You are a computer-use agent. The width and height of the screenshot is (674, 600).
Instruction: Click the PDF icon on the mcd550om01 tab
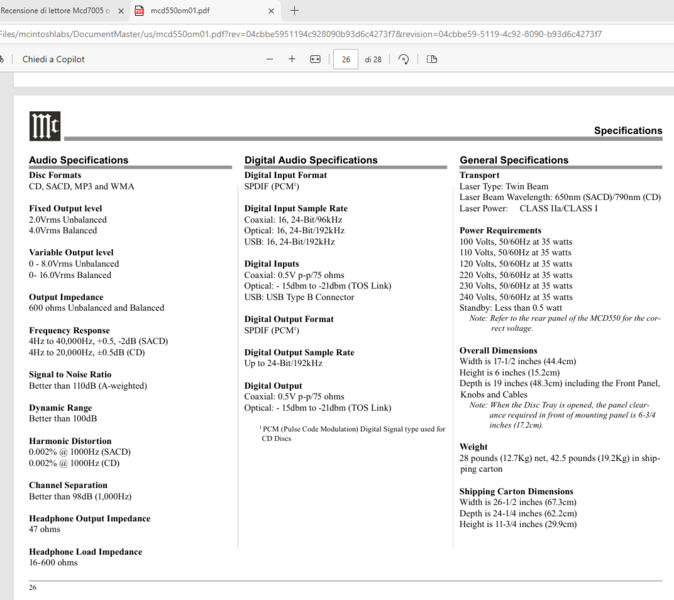pos(140,11)
